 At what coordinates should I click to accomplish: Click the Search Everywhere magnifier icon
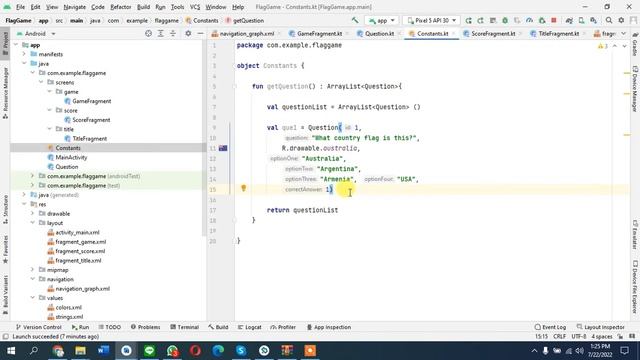609,20
